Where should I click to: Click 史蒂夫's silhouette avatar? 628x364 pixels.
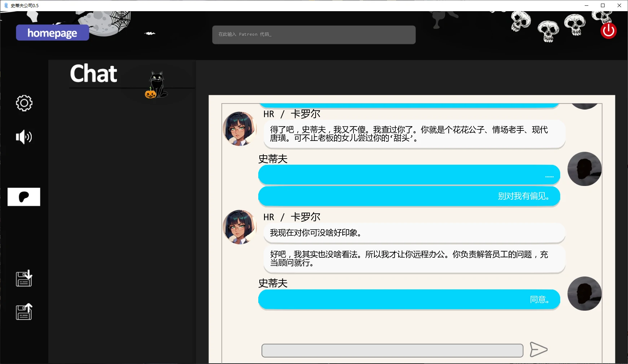point(584,168)
